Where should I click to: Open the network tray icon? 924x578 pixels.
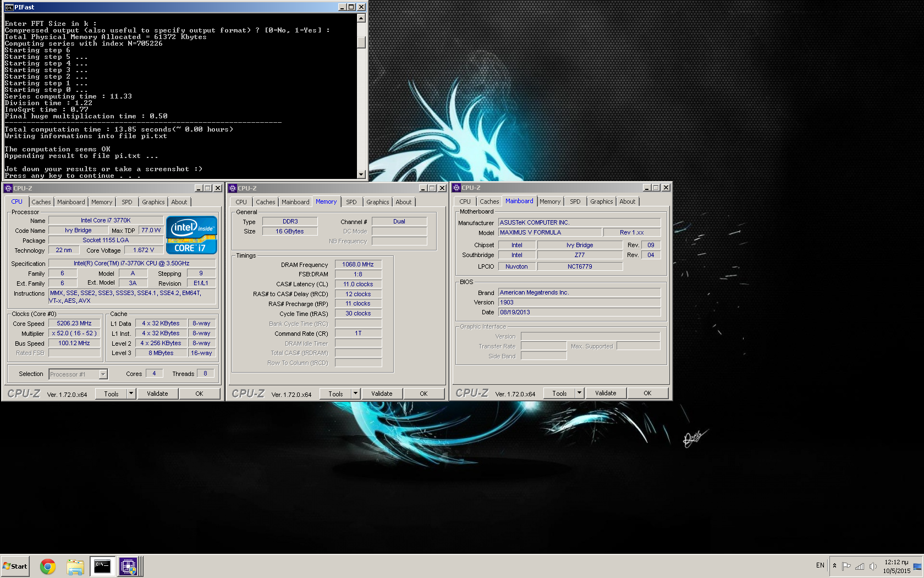pos(860,566)
